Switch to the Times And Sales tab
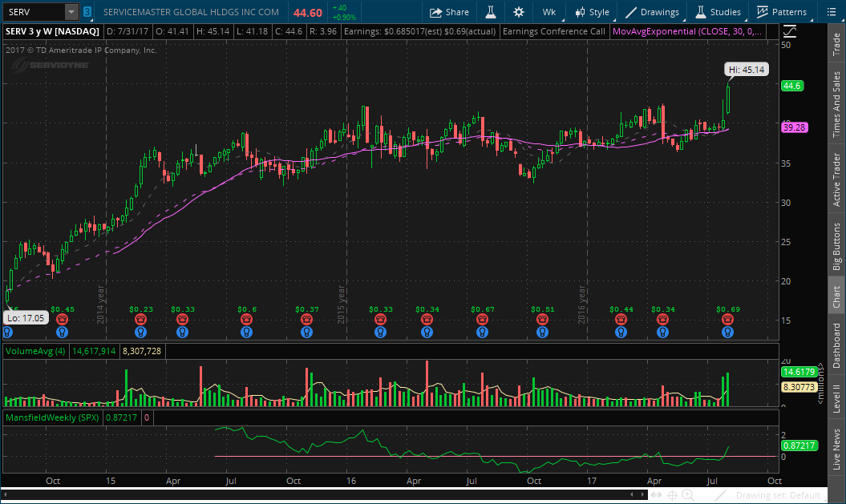The height and width of the screenshot is (504, 846). 837,104
